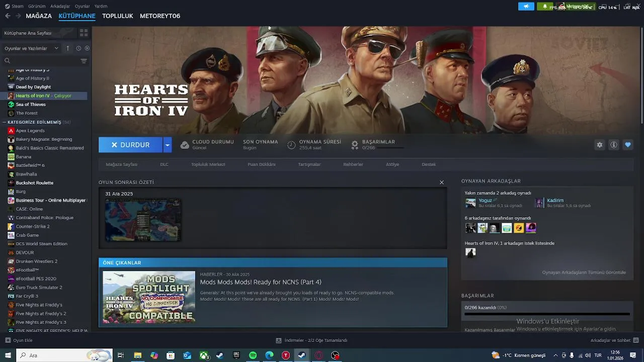Open the 31 Ara 2025 screenshot thumbnail

pos(143,220)
